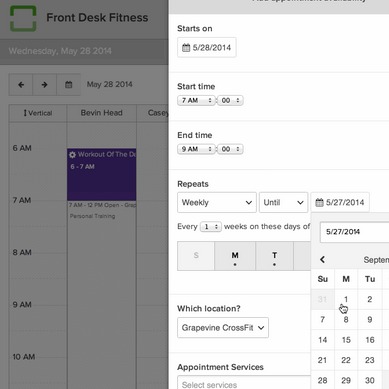Select September 1 in date picker
Screen dimensions: 389x389
pyautogui.click(x=346, y=299)
